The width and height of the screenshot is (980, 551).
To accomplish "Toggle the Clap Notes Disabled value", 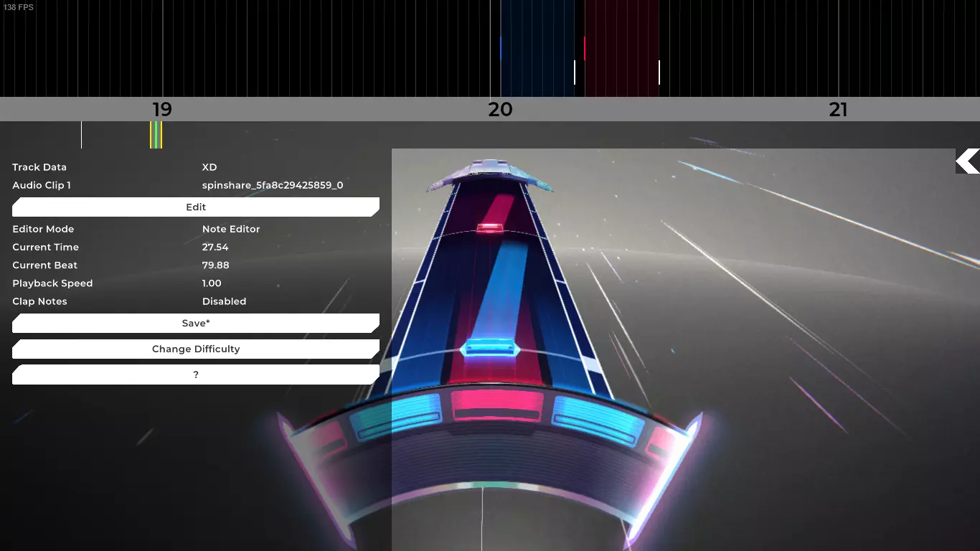I will [224, 301].
